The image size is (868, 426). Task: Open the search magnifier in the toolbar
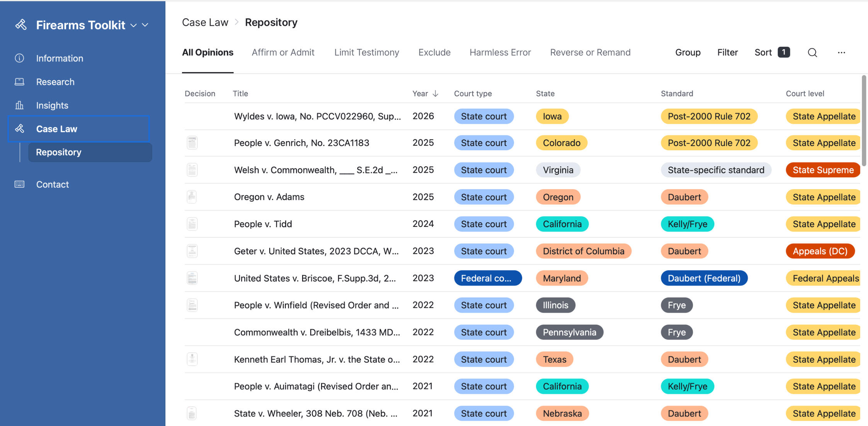(812, 52)
